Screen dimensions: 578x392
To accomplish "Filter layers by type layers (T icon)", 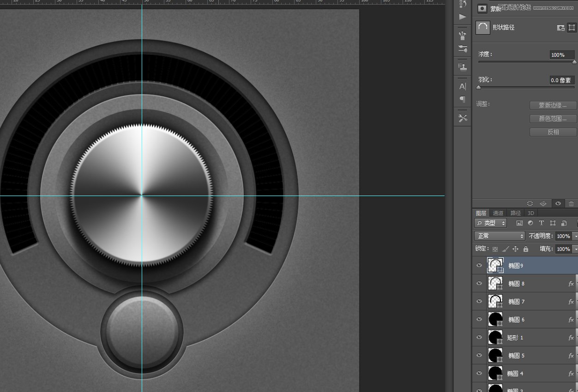I will 542,223.
